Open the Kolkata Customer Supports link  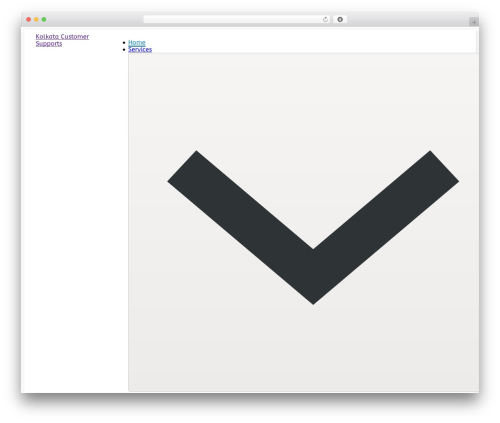point(62,40)
